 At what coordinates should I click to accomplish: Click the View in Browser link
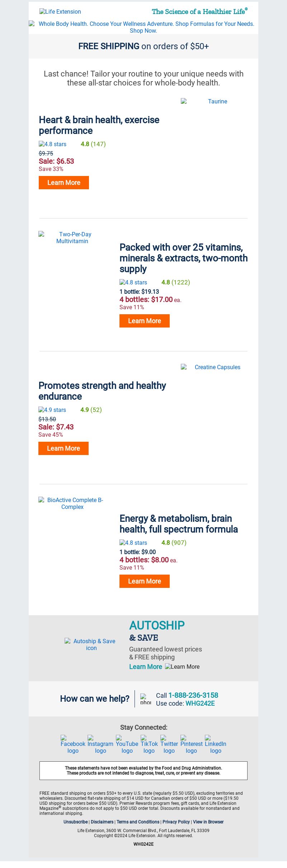(208, 822)
